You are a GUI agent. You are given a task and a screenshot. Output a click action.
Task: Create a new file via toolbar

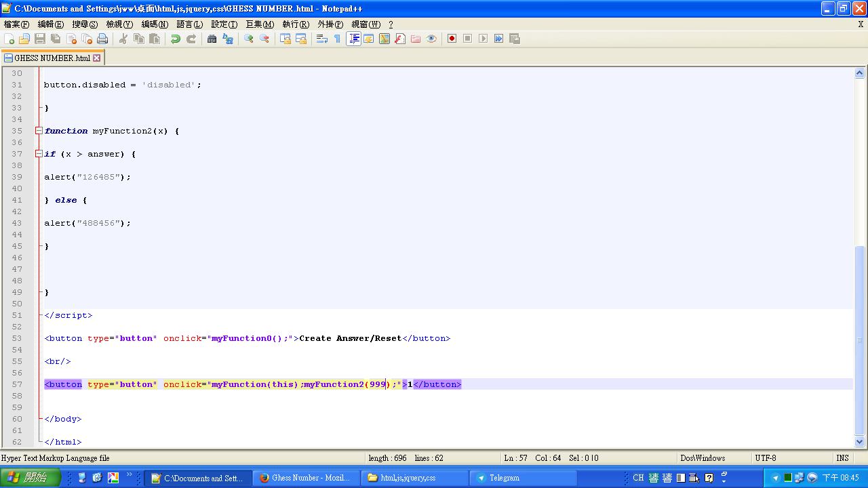pyautogui.click(x=9, y=39)
